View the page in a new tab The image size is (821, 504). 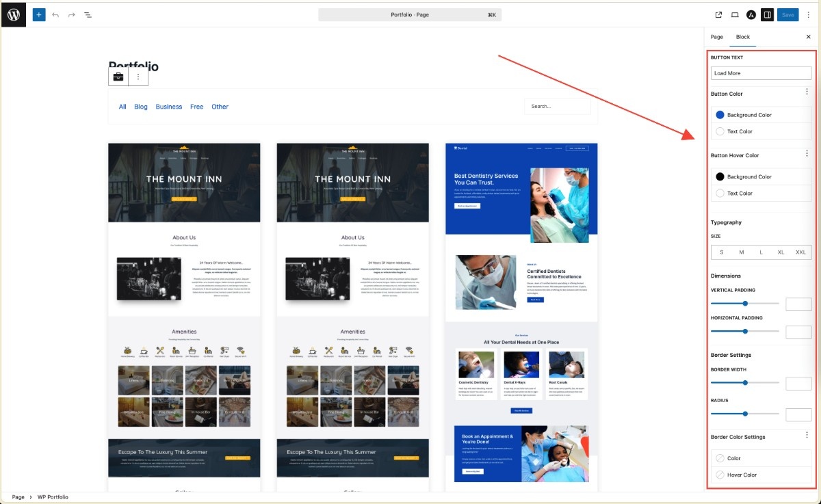[718, 14]
